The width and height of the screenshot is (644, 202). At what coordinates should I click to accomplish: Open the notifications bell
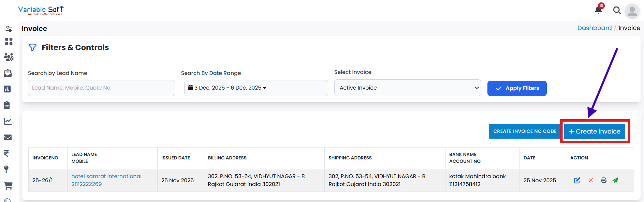coord(599,9)
